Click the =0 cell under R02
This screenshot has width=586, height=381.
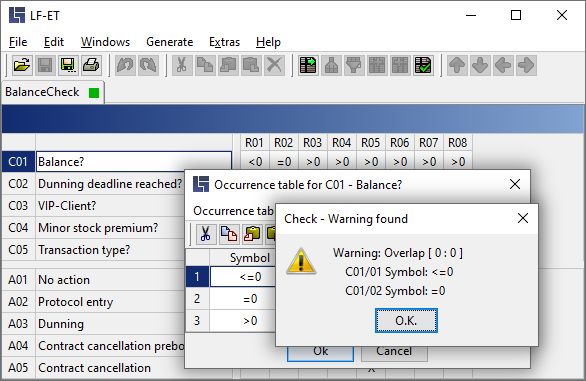click(284, 162)
